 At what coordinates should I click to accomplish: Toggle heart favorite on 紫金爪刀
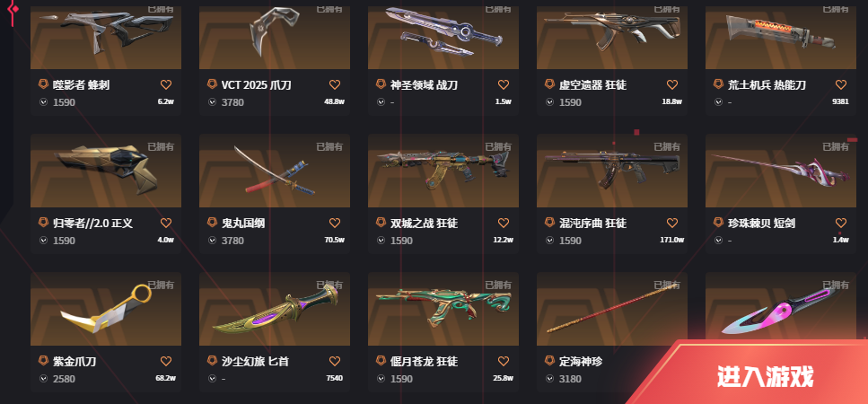165,362
